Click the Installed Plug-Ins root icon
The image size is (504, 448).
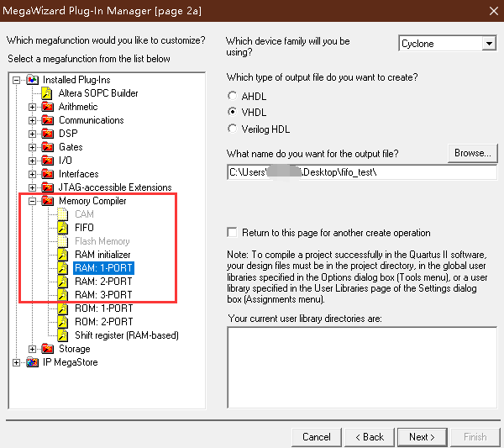[33, 80]
